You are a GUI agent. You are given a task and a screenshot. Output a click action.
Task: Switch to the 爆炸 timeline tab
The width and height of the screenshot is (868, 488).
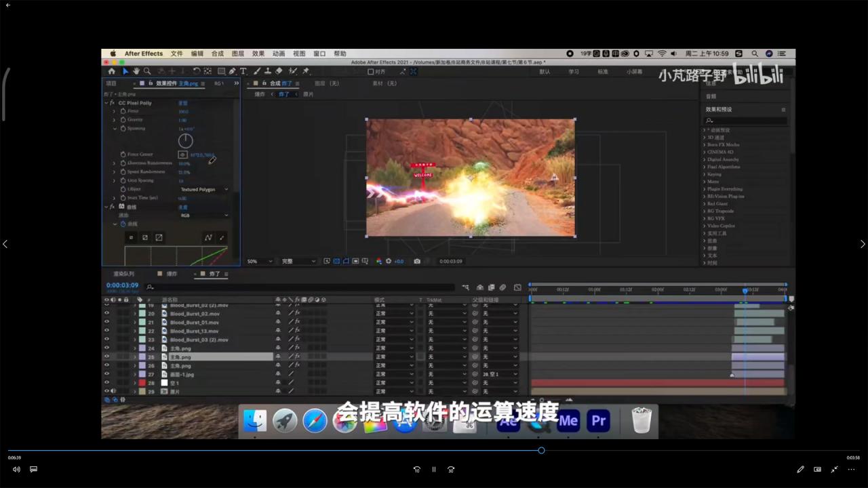coord(172,274)
